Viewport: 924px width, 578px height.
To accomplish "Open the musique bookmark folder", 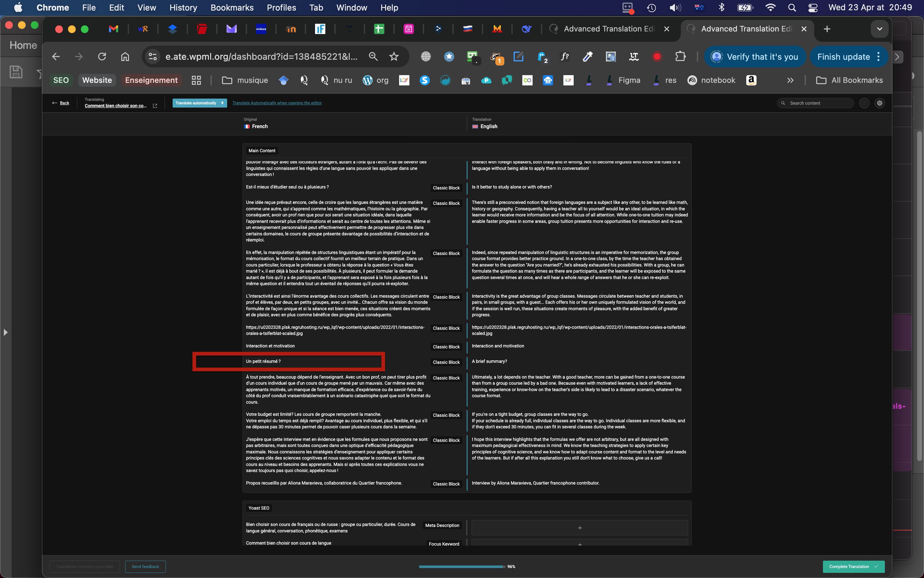I will pos(245,80).
